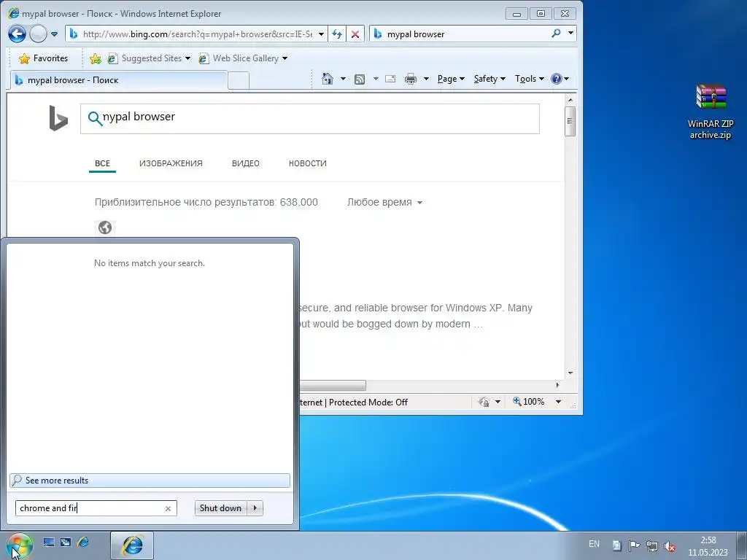Open the Suggested Sites favorites link

[x=149, y=58]
